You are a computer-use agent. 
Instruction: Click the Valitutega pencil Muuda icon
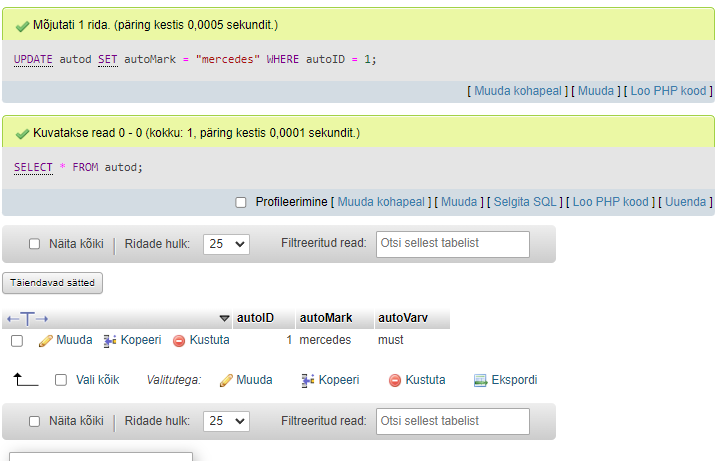tap(226, 380)
